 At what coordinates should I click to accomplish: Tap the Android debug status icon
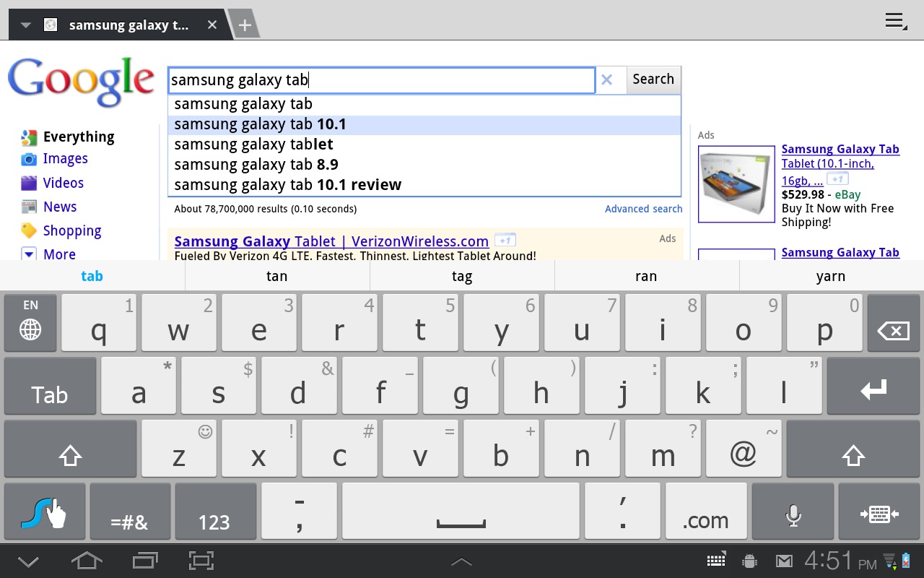pyautogui.click(x=749, y=561)
